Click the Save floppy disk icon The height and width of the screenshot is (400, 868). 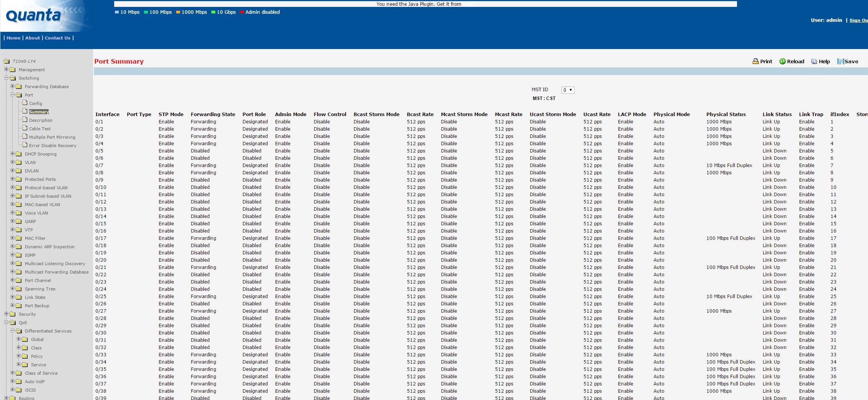[x=840, y=61]
